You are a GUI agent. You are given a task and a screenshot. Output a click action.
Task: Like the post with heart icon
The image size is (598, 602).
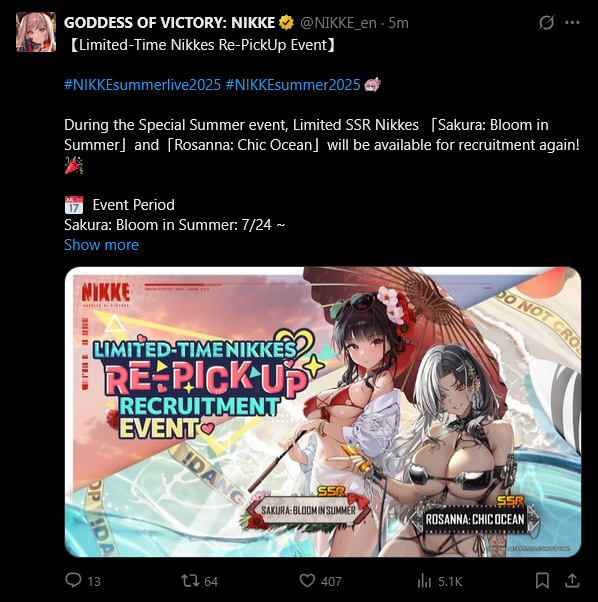point(307,580)
